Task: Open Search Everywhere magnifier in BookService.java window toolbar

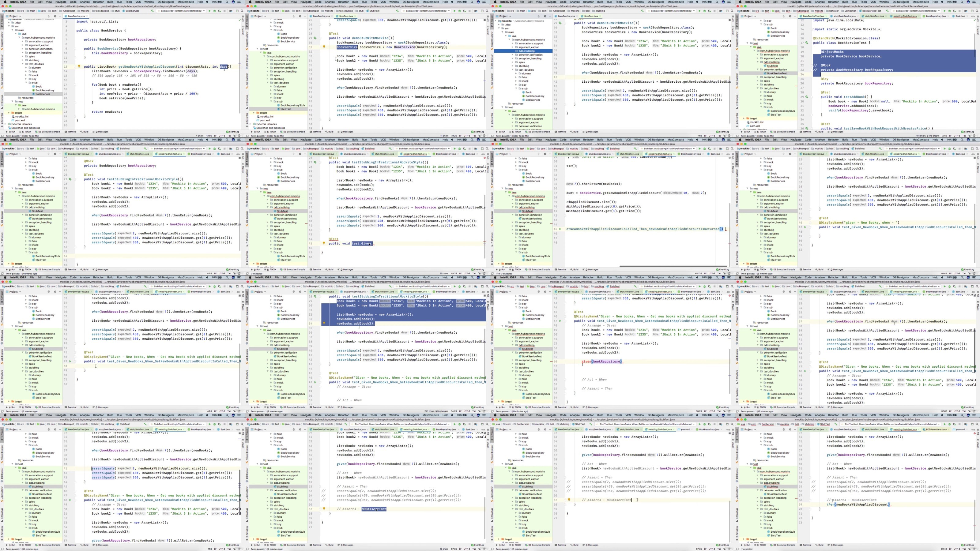Action: [242, 11]
